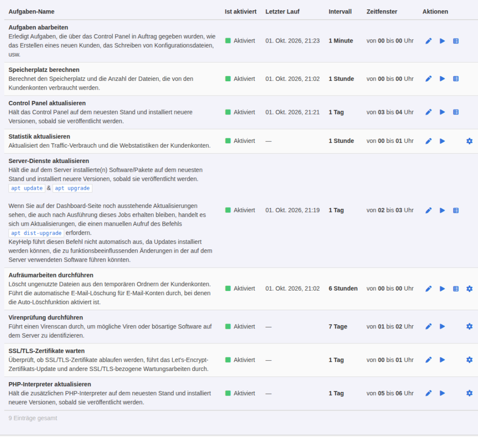This screenshot has width=478, height=448.
Task: Edit the 'Aufräumarbeiten durchführen' task
Action: tap(429, 289)
